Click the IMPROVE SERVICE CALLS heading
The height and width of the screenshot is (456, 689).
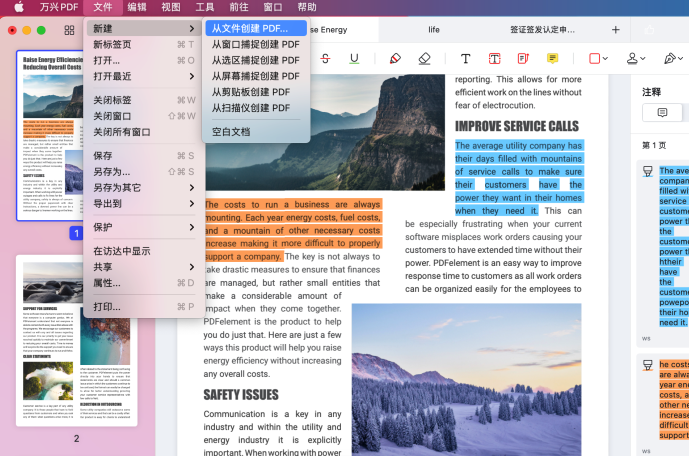click(x=517, y=126)
